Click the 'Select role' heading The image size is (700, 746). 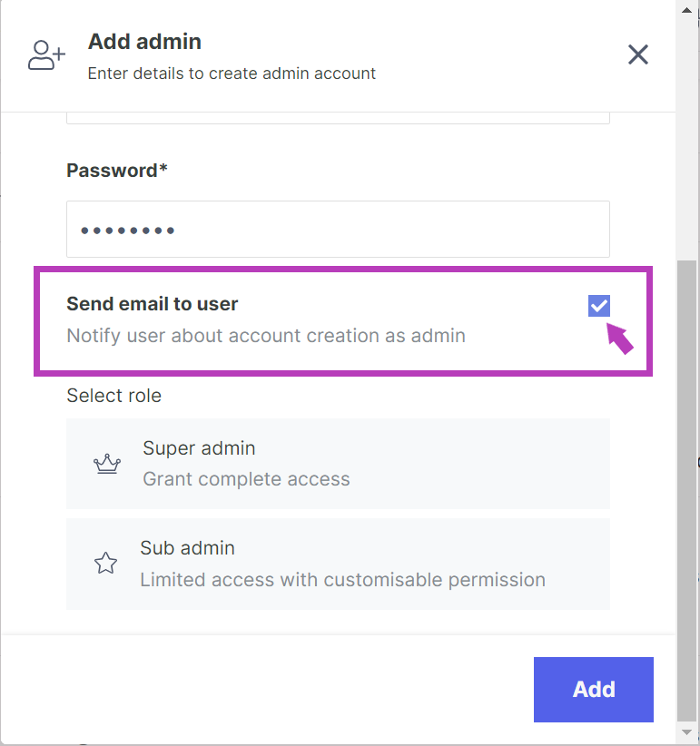(x=113, y=396)
